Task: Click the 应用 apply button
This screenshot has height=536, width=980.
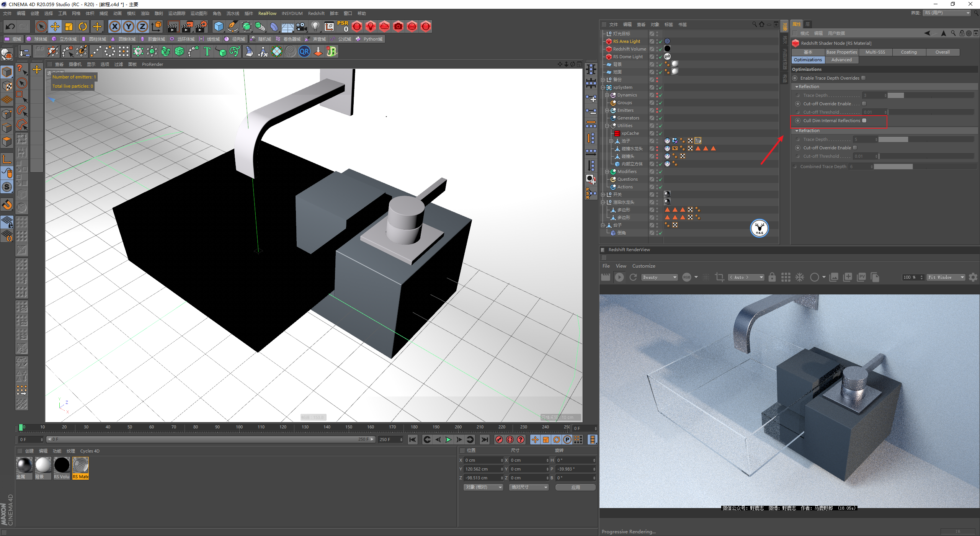Action: pyautogui.click(x=575, y=487)
